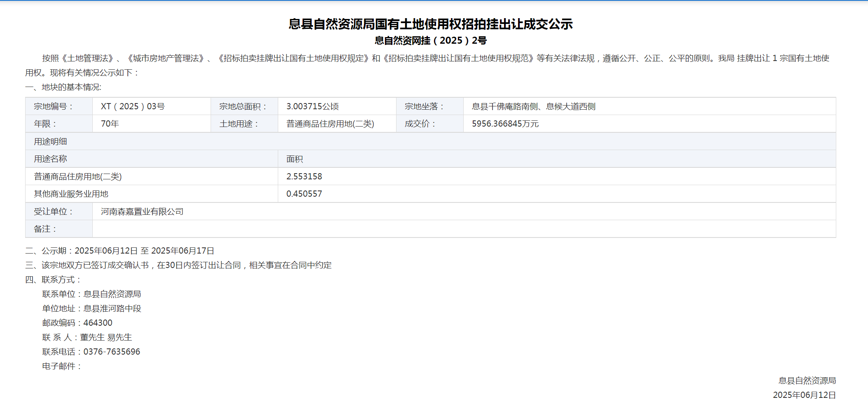Select the phone number 0376-7635696
This screenshot has height=402, width=868.
112,352
